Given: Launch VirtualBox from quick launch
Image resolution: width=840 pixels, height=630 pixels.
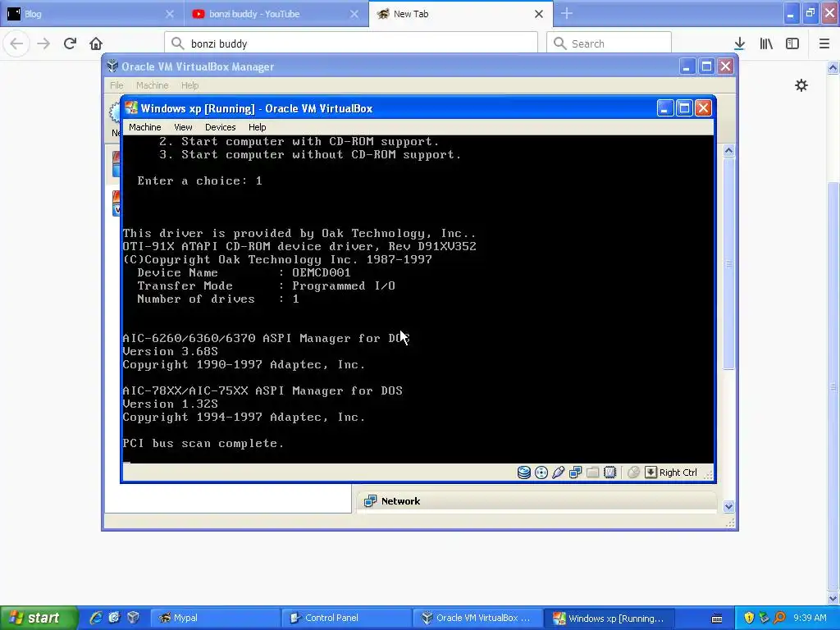Looking at the screenshot, I should point(133,618).
